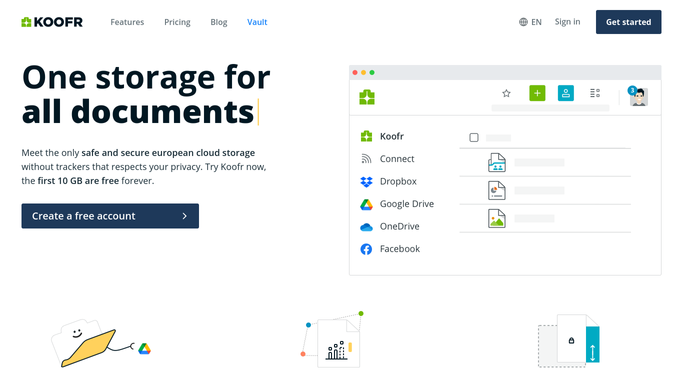
Task: Select Koofr in the sidebar list
Action: click(x=382, y=136)
